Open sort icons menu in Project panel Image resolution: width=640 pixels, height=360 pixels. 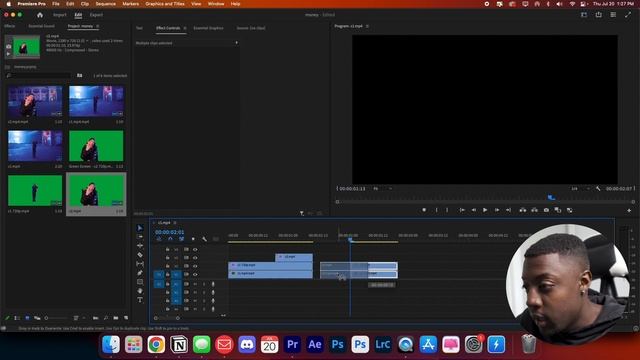[x=76, y=318]
